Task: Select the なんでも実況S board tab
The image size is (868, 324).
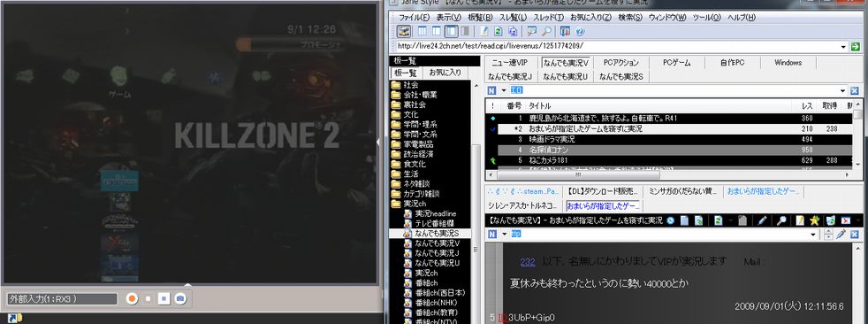Action: (x=621, y=76)
